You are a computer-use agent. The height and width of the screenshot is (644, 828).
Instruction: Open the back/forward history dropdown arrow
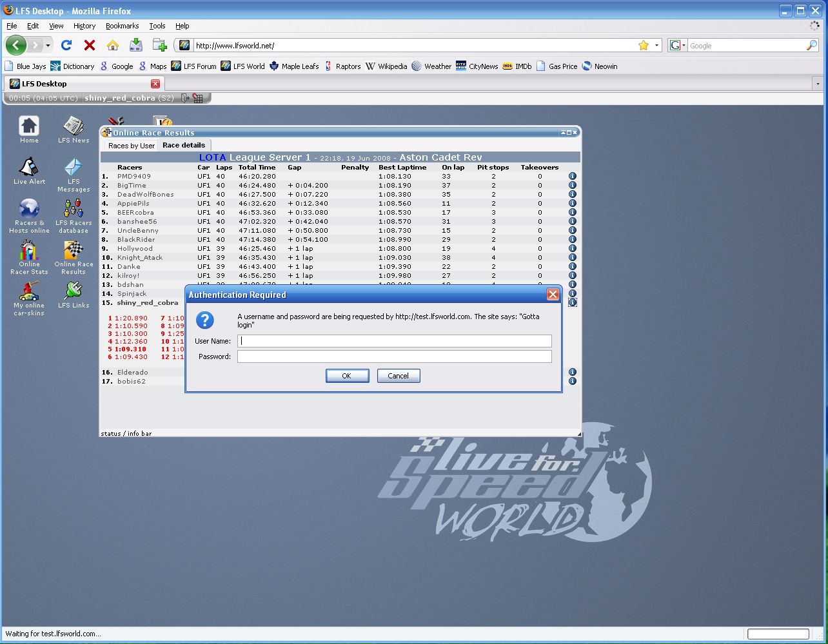[48, 46]
